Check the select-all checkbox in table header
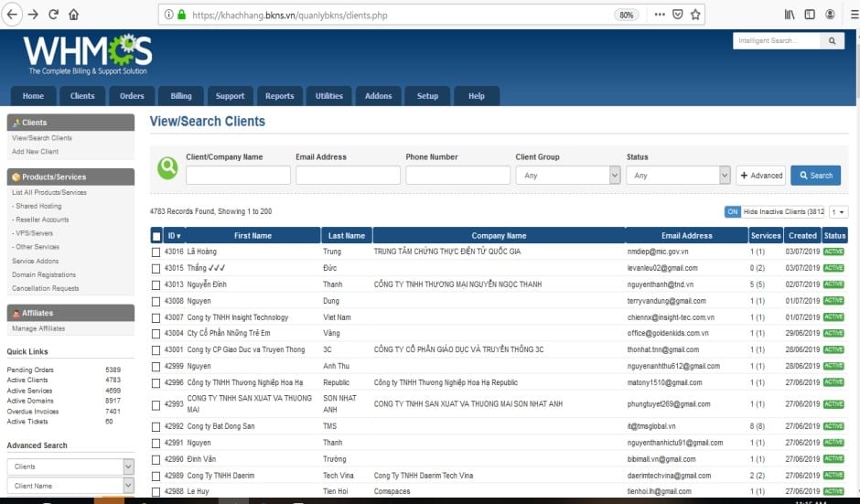 [156, 236]
